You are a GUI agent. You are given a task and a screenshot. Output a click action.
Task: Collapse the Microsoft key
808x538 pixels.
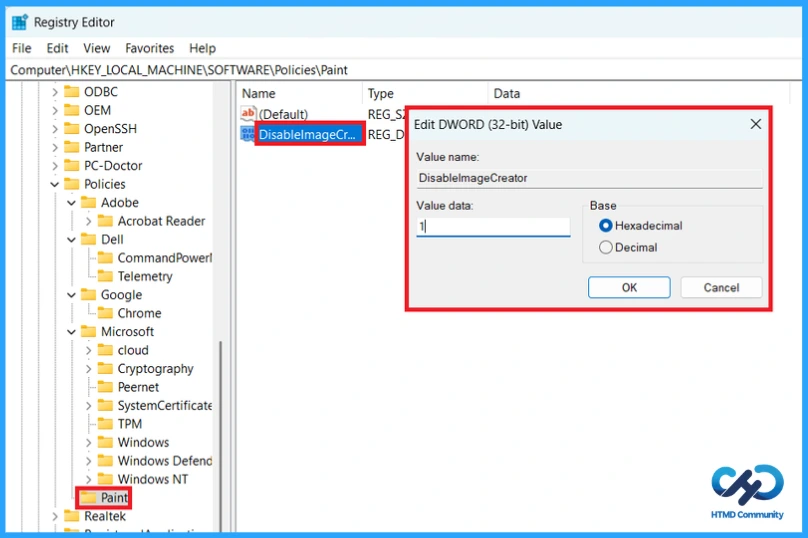72,332
